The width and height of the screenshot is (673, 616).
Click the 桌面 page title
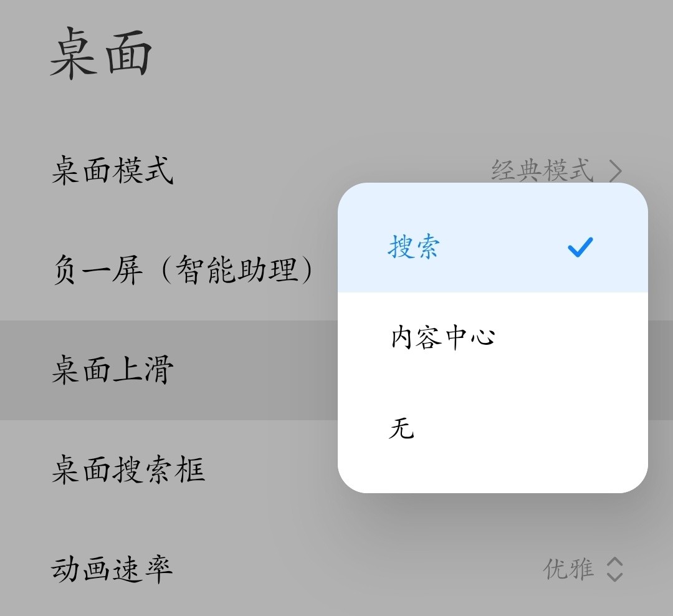tap(102, 54)
